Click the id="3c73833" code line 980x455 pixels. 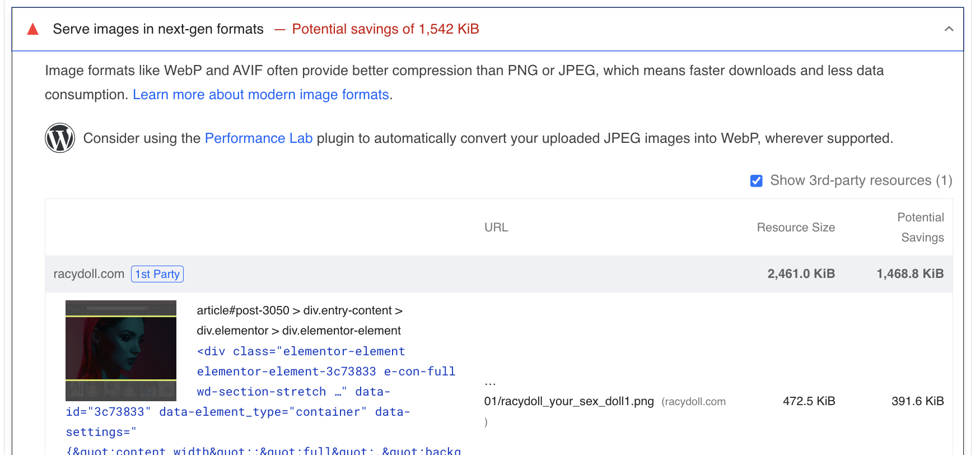click(x=238, y=412)
